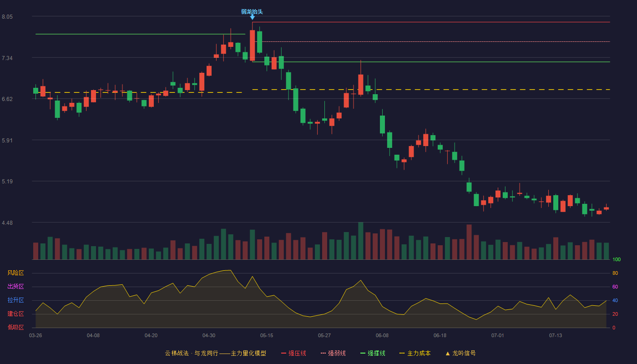Click the 建仓区 zone label
Image resolution: width=637 pixels, height=364 pixels.
click(x=15, y=314)
